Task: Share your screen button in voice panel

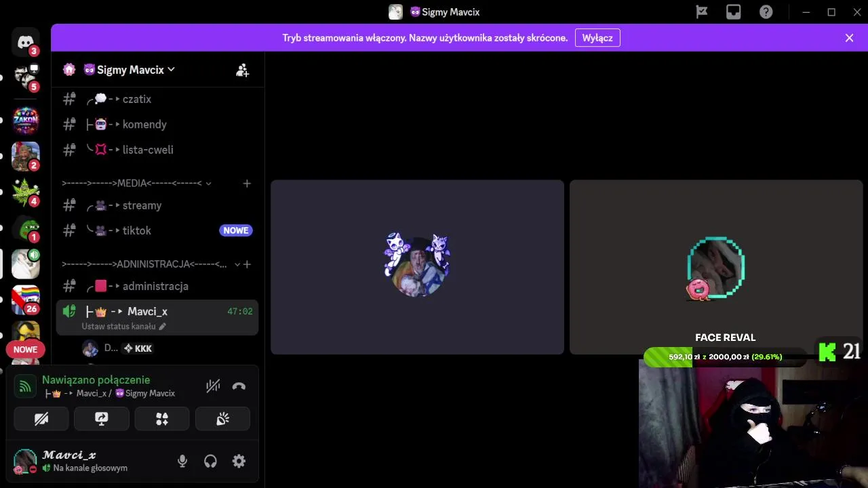Action: click(x=102, y=419)
